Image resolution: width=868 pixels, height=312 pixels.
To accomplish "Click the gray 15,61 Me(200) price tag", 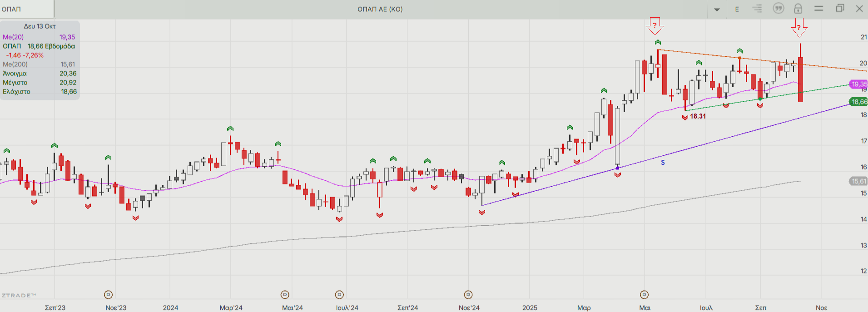I will click(x=858, y=181).
